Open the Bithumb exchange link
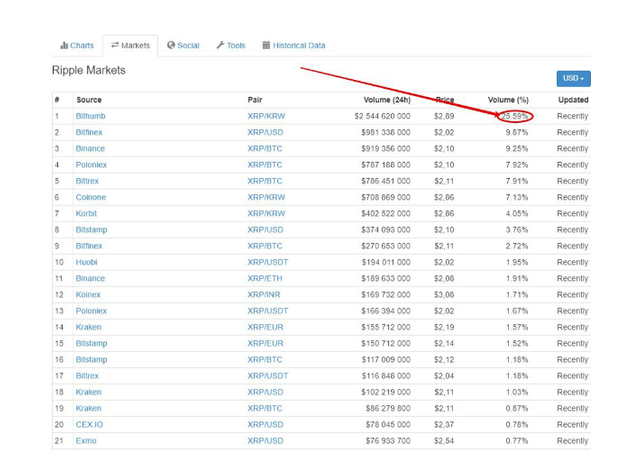The height and width of the screenshot is (475, 640). pos(91,116)
